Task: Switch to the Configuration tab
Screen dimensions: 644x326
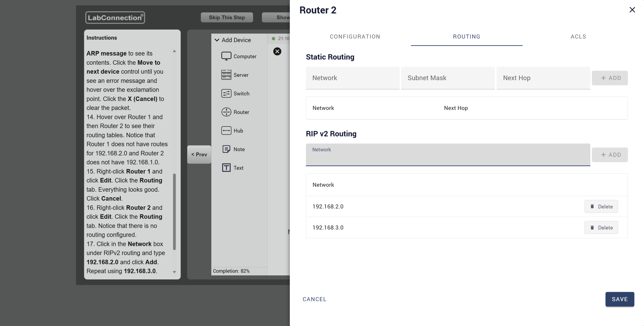Action: (355, 37)
